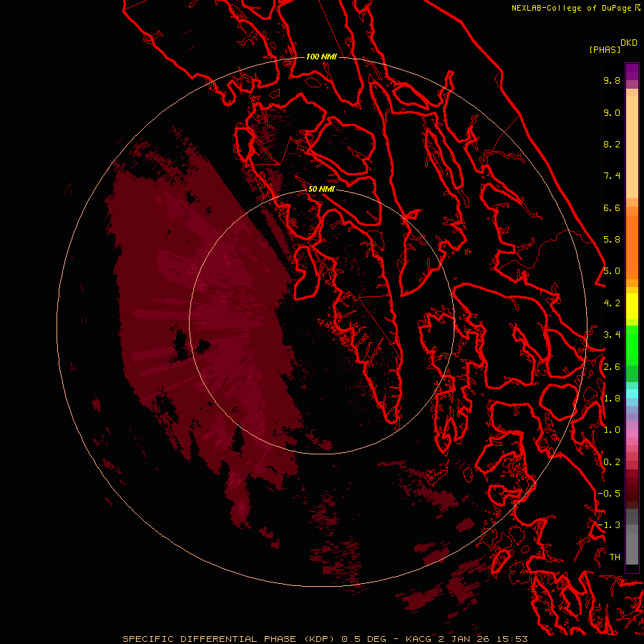Click the 0.2 scale value

pyautogui.click(x=612, y=462)
